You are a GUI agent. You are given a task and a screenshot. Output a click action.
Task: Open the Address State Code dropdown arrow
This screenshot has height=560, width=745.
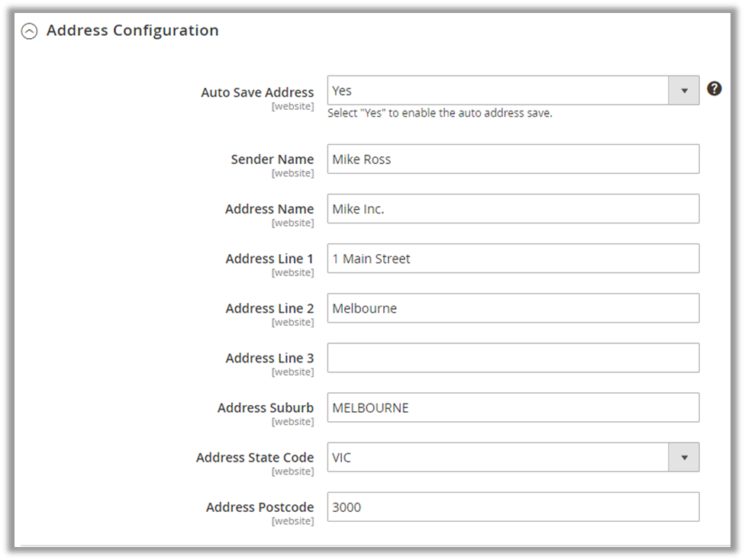pyautogui.click(x=684, y=457)
